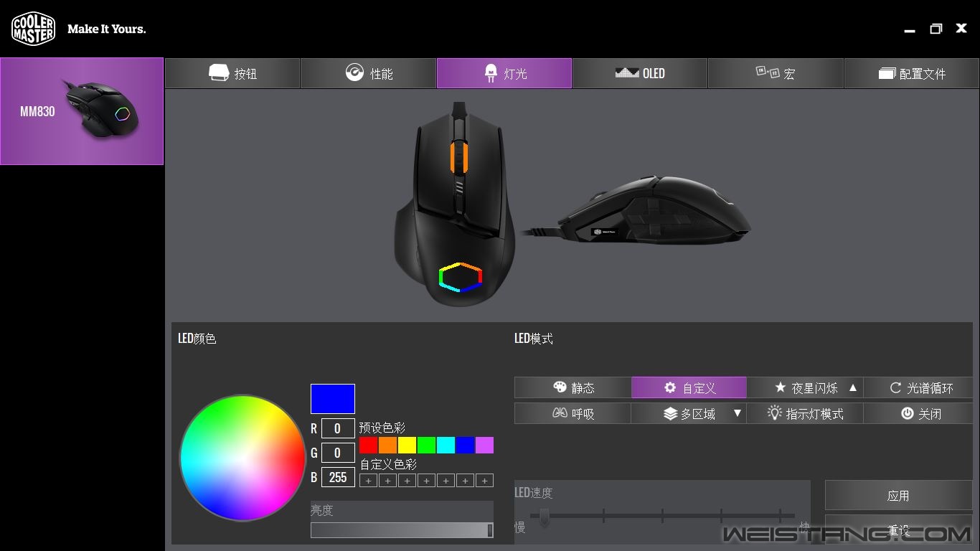This screenshot has height=551, width=980.
Task: Click the G value input field
Action: tap(338, 453)
